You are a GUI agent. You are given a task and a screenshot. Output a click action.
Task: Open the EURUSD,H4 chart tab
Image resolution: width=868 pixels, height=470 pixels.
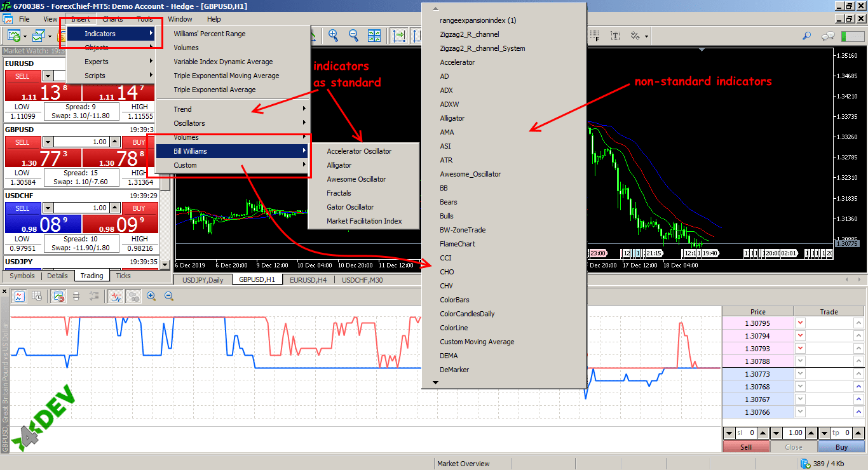point(308,279)
